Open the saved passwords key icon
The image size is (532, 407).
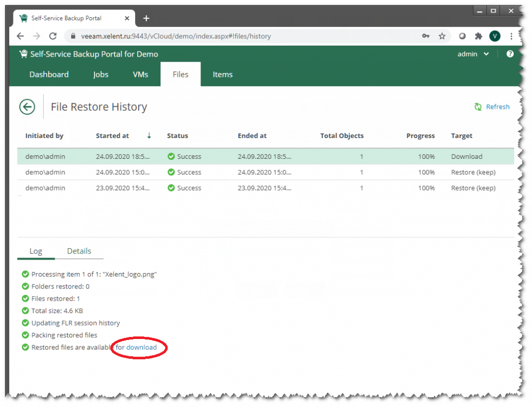(426, 36)
